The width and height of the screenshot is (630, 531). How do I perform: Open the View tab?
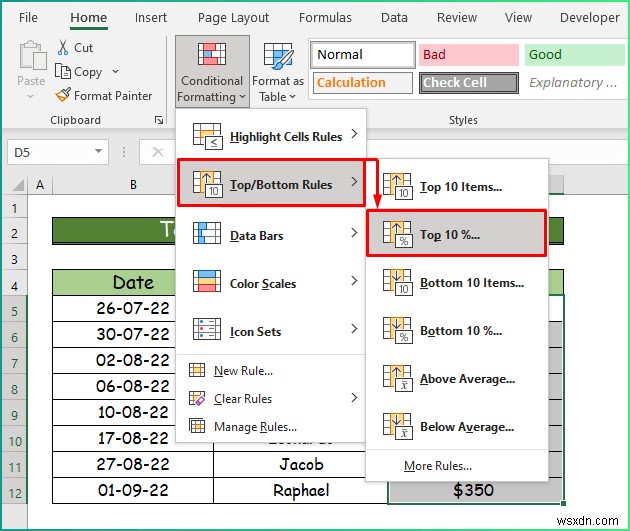point(518,18)
